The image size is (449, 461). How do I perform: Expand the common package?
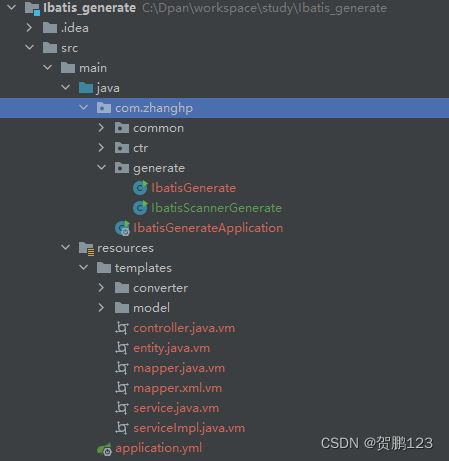coord(101,128)
